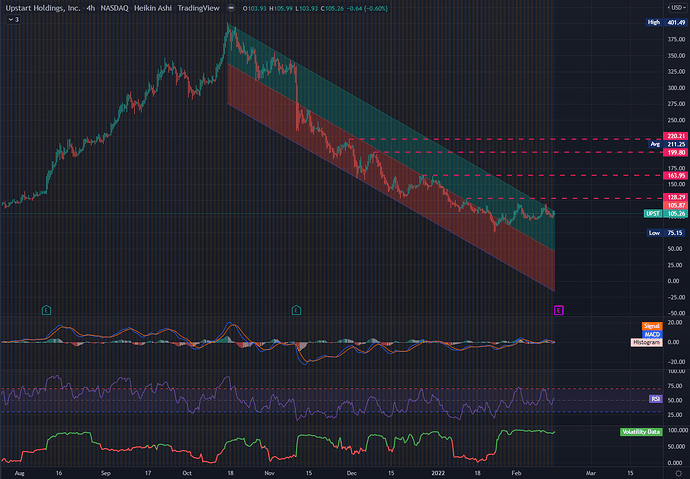Click the Aug label on the time axis
The image size is (690, 479).
pyautogui.click(x=19, y=473)
